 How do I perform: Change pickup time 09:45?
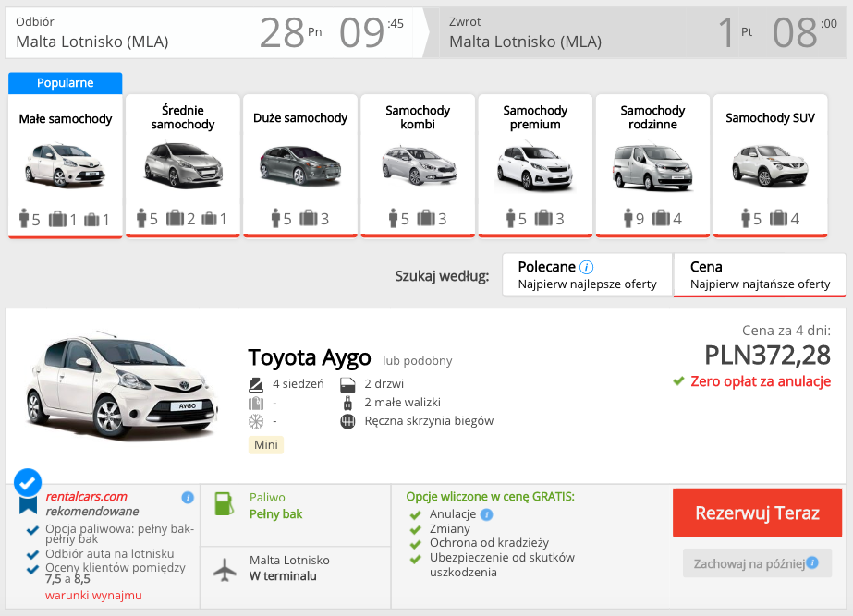click(372, 32)
